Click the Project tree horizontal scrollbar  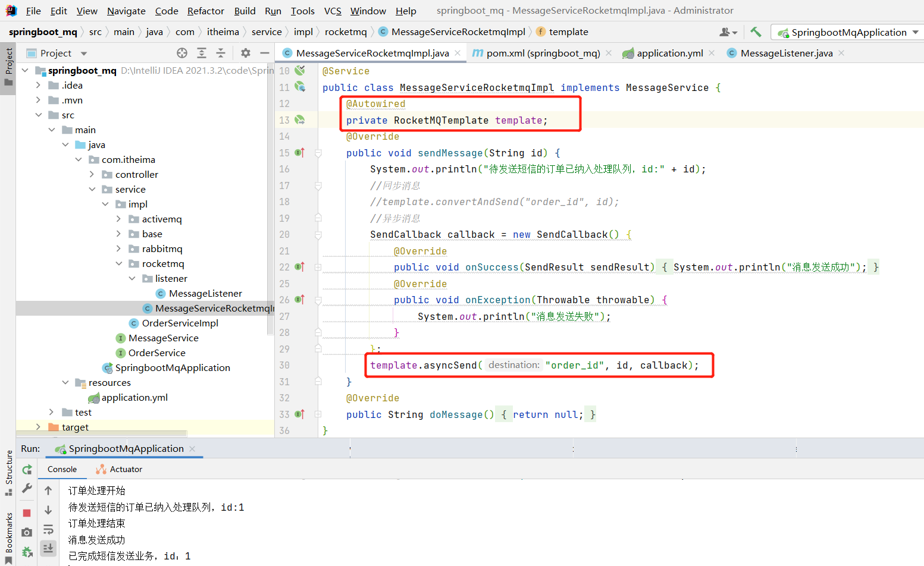point(102,435)
